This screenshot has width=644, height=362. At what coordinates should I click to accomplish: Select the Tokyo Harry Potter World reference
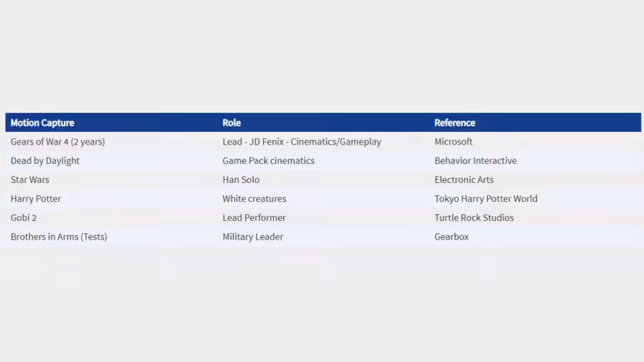point(486,199)
